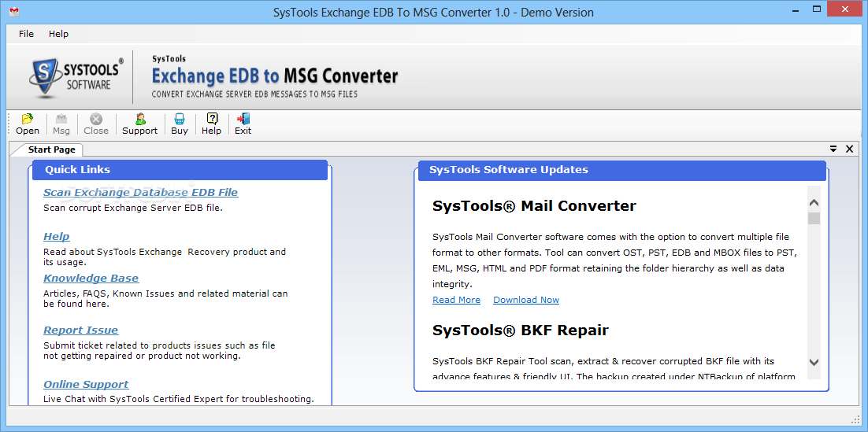Open the tab list dropdown arrow
This screenshot has height=432, width=868.
[x=833, y=149]
